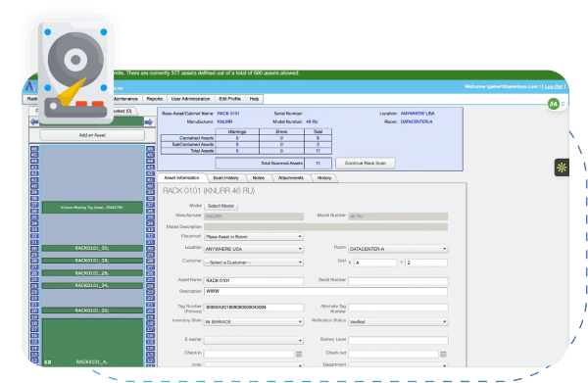Open the RACK 0101 cabinet name link
The height and width of the screenshot is (383, 588).
(228, 114)
